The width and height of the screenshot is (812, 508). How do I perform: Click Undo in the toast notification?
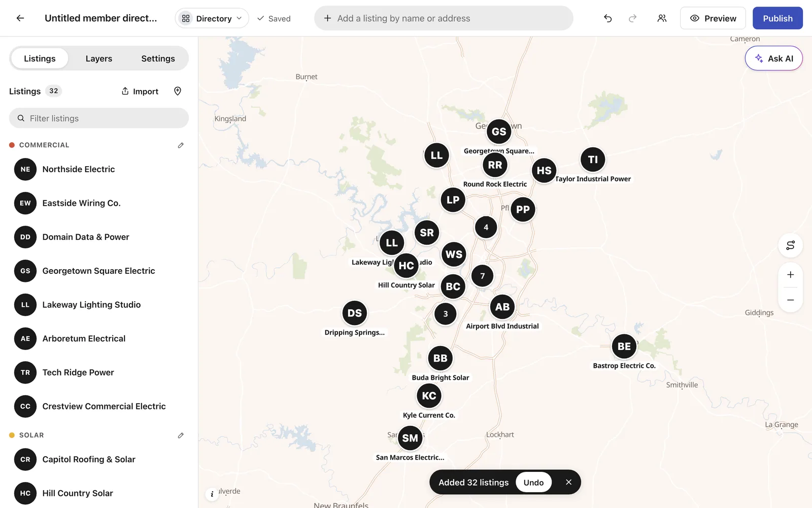[533, 482]
